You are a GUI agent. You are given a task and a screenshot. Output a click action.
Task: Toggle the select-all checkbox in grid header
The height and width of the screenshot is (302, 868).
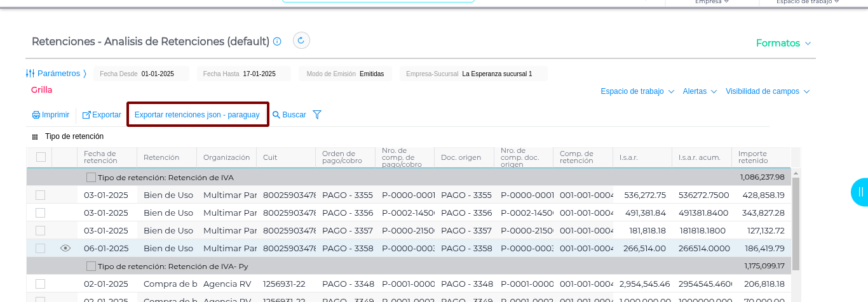coord(41,157)
